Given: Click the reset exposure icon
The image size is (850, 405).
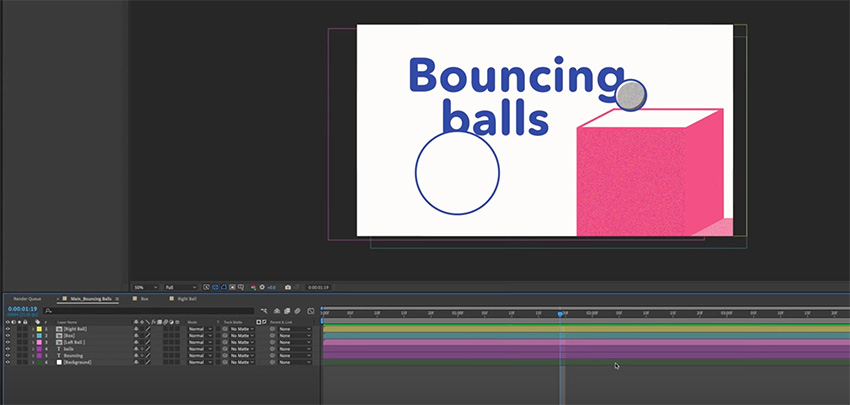Looking at the screenshot, I should pyautogui.click(x=262, y=287).
